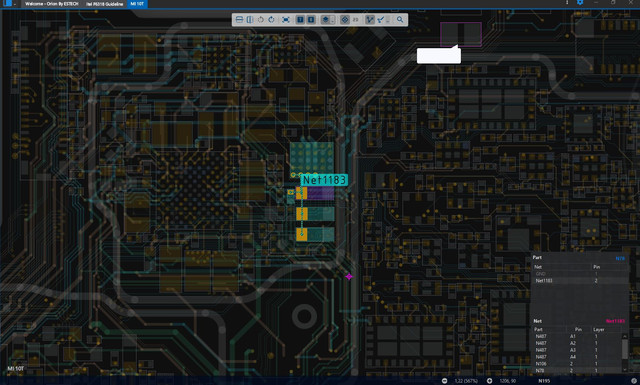Switch to Welcome - Orion By ESTECH tab
This screenshot has height=385, width=640.
coord(51,4)
